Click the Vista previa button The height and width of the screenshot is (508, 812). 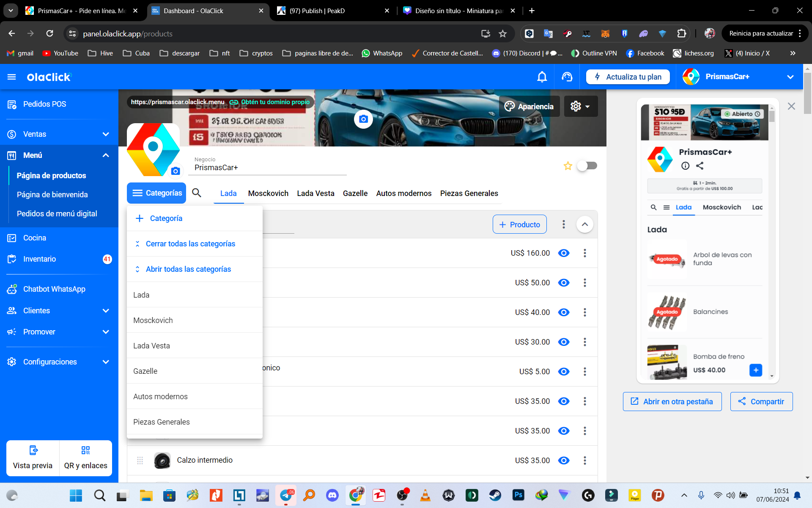33,458
